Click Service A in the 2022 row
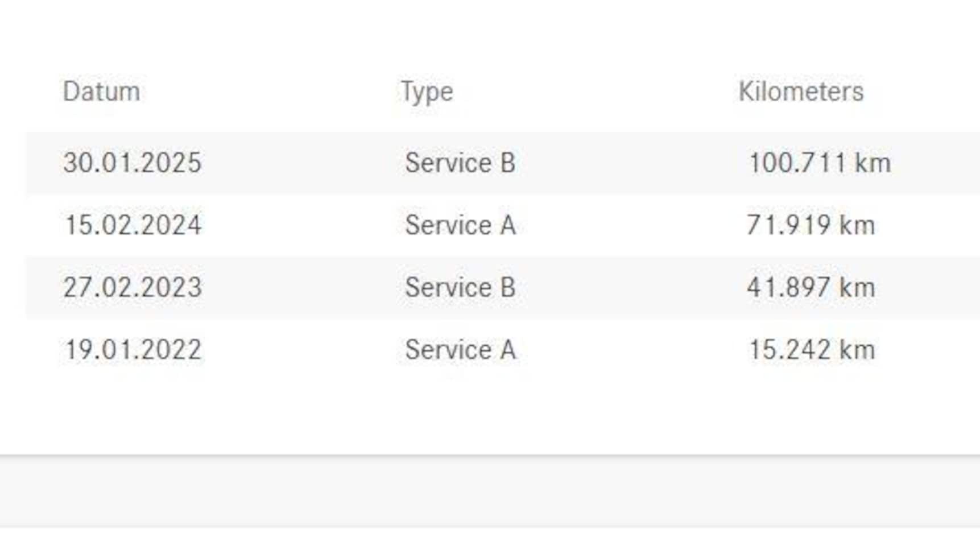Viewport: 980px width, 546px height. coord(460,350)
